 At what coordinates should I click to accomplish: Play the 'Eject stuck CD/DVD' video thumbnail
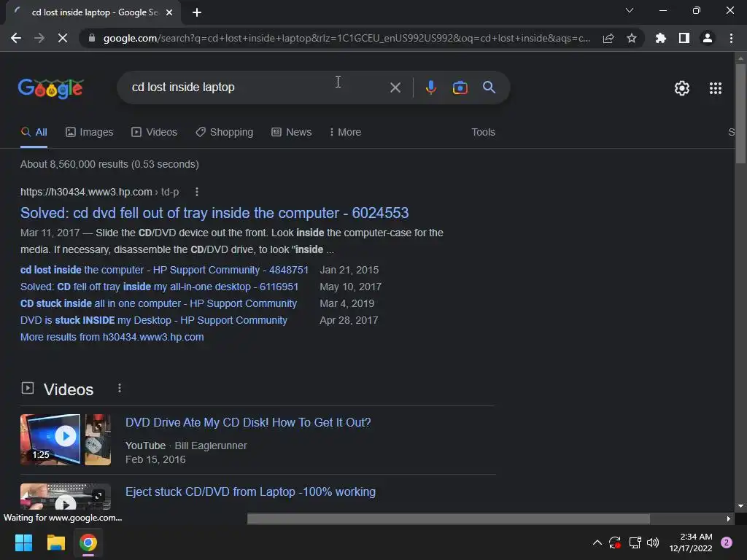click(x=65, y=497)
